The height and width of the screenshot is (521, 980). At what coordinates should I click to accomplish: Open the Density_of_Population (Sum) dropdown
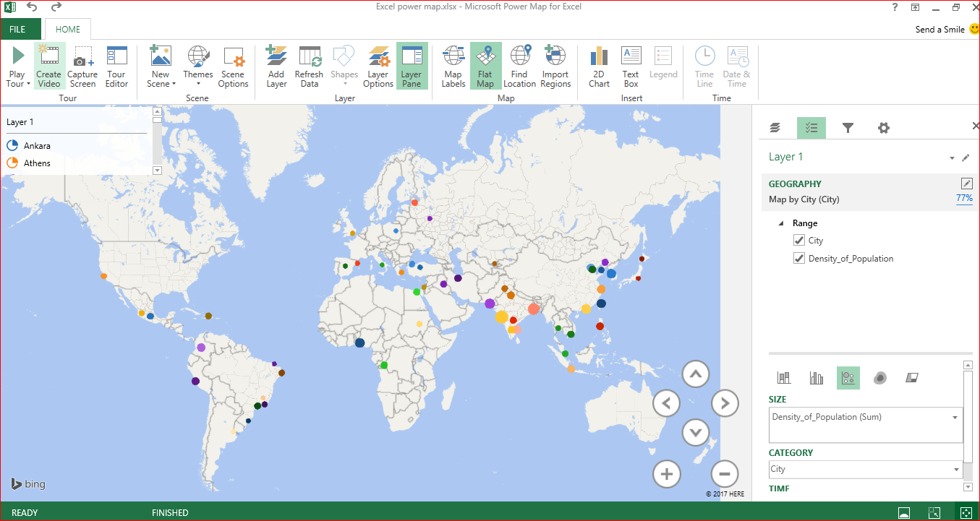(955, 418)
